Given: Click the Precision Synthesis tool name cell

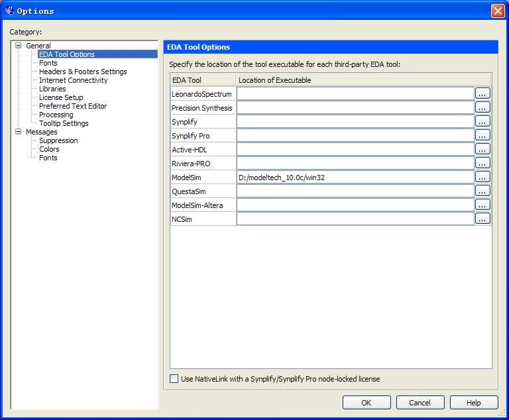Looking at the screenshot, I should 203,108.
